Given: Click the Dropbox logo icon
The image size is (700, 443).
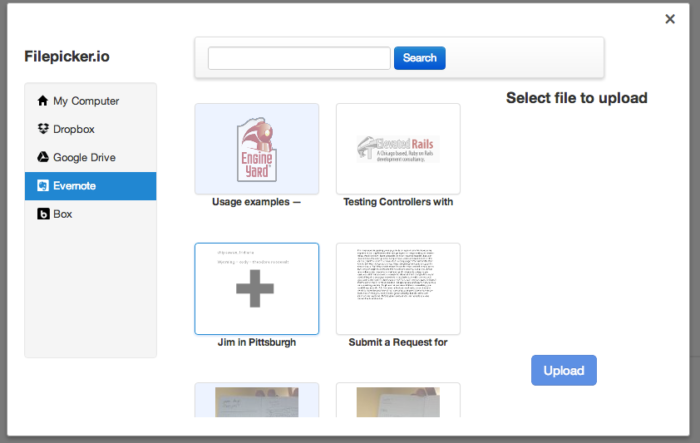Looking at the screenshot, I should [42, 129].
